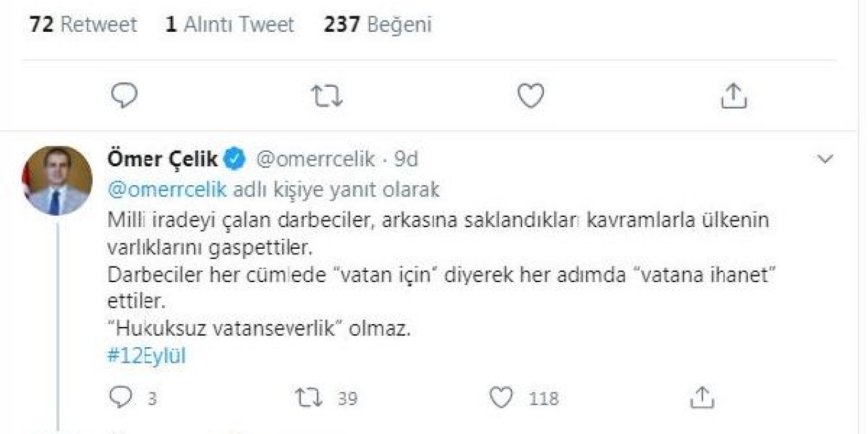Retweet the main tweet above
The height and width of the screenshot is (434, 868).
(x=327, y=96)
